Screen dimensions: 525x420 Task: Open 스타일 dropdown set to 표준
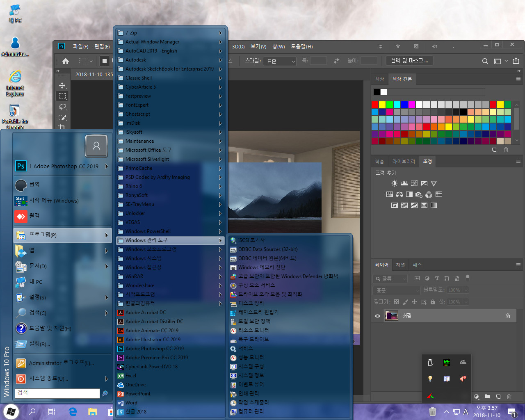[x=280, y=61]
